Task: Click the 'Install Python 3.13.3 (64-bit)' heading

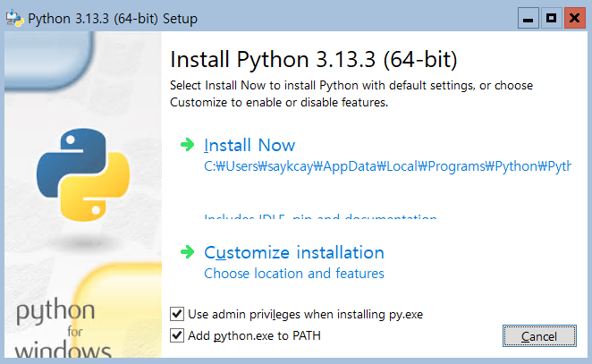Action: [313, 60]
